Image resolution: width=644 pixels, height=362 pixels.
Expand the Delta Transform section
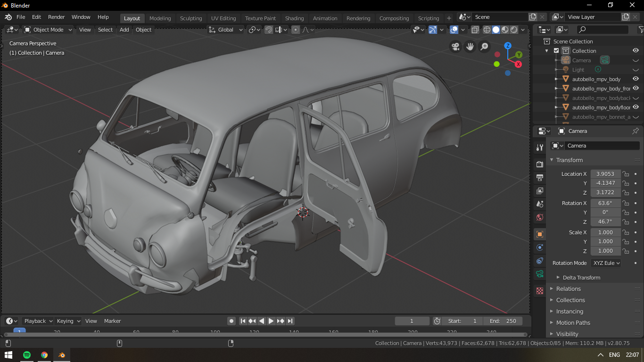[581, 278]
